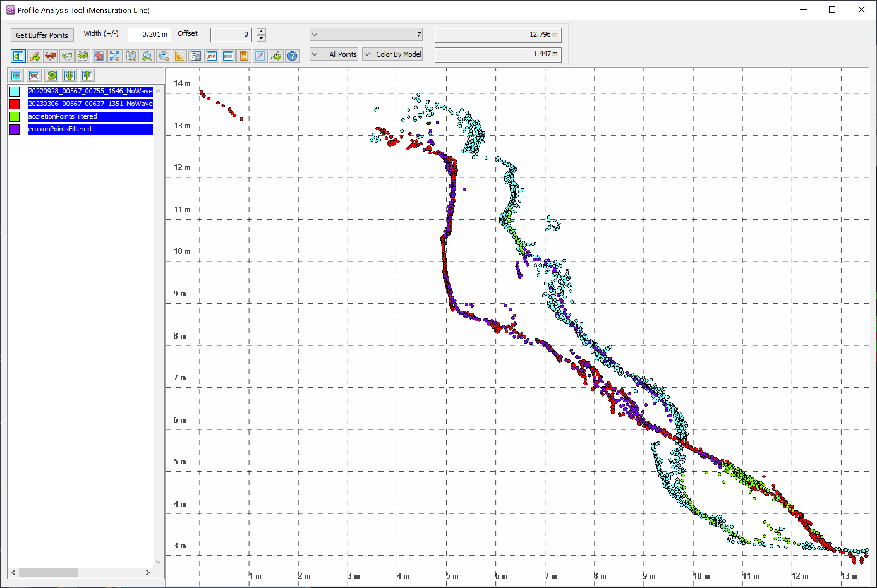Click the red color swatch for 20230306 model
The image size is (877, 588).
(x=15, y=104)
